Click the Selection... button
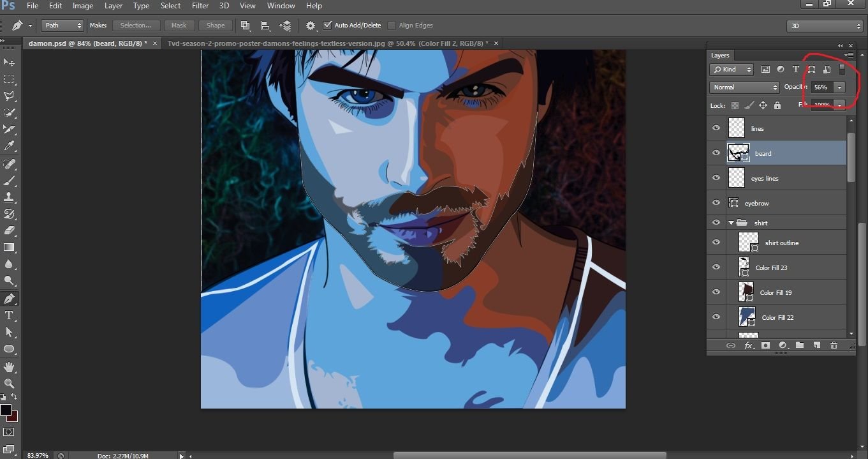This screenshot has width=868, height=459. tap(136, 26)
